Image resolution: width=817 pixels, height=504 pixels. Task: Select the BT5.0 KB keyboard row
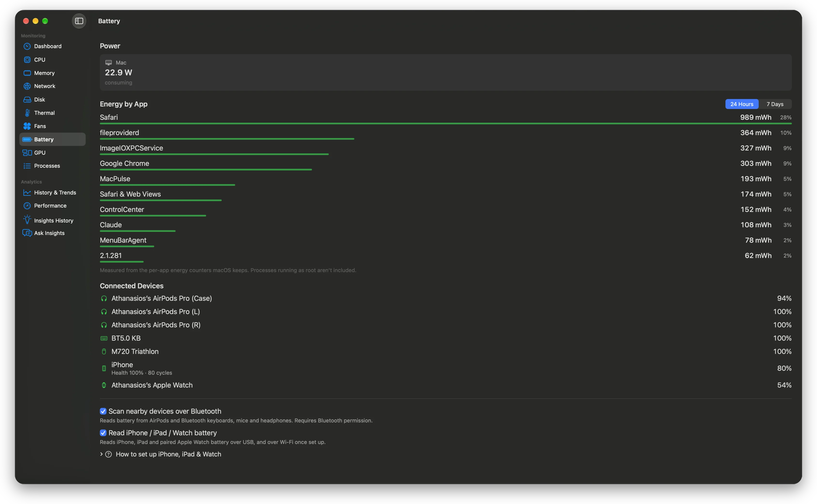[x=446, y=338]
